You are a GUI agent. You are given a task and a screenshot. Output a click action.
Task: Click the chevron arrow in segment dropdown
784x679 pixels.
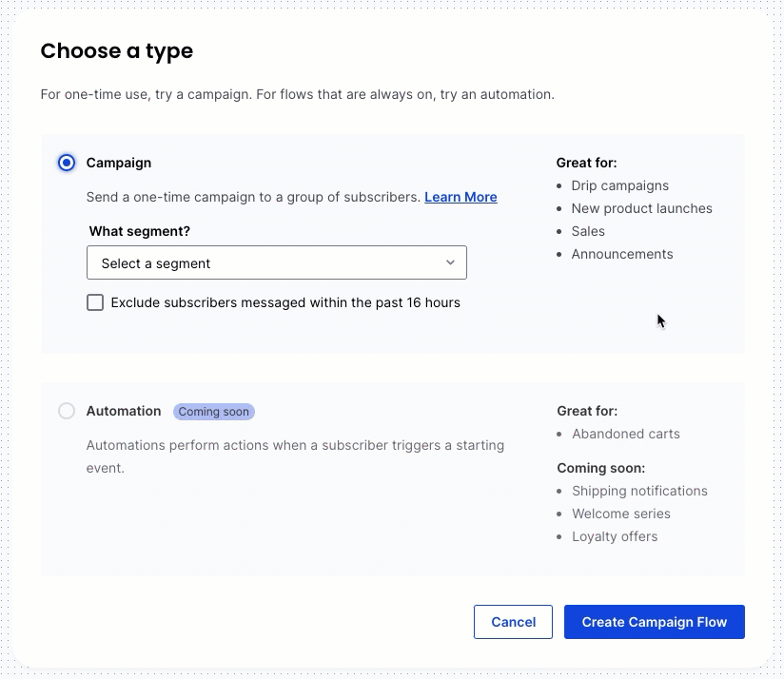(x=451, y=262)
